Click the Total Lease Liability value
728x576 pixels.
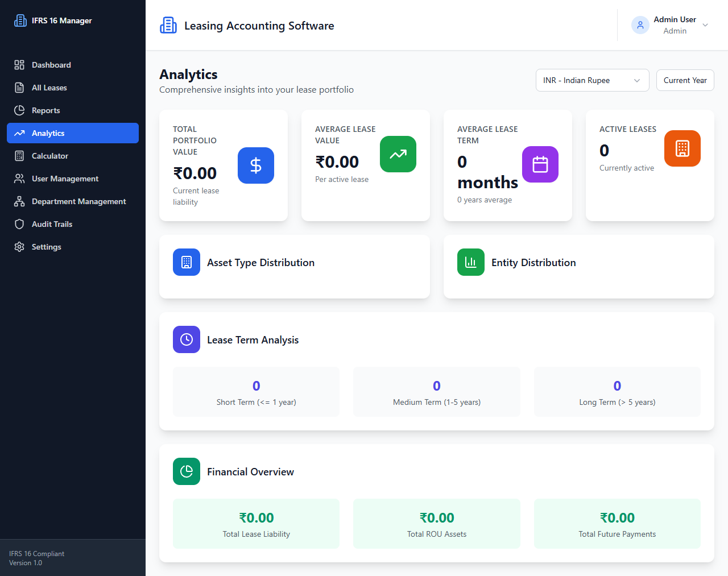(x=257, y=517)
